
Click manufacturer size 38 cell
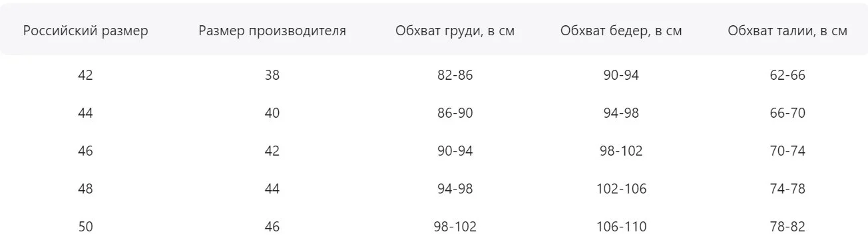(x=272, y=75)
